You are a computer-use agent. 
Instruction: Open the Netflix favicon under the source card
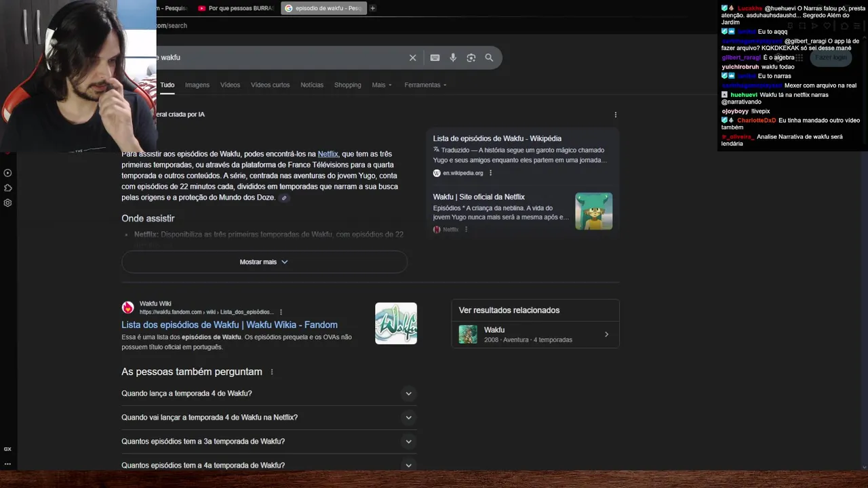pyautogui.click(x=437, y=229)
